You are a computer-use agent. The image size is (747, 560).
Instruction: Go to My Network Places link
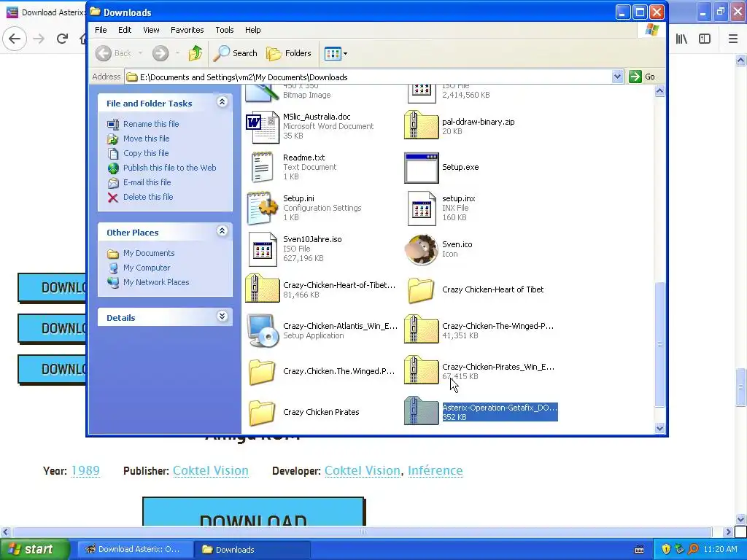[156, 282]
